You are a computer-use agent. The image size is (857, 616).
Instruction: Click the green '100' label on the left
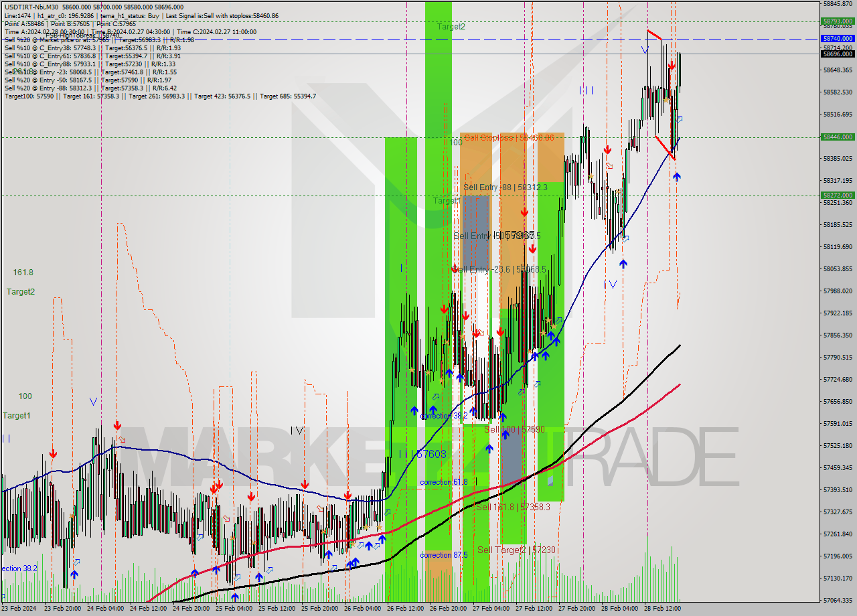click(x=25, y=396)
